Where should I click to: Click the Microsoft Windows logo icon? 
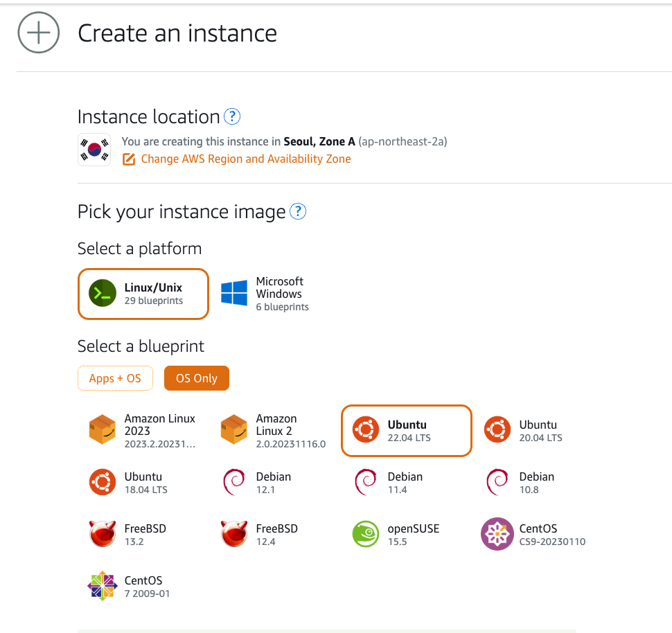(x=234, y=293)
